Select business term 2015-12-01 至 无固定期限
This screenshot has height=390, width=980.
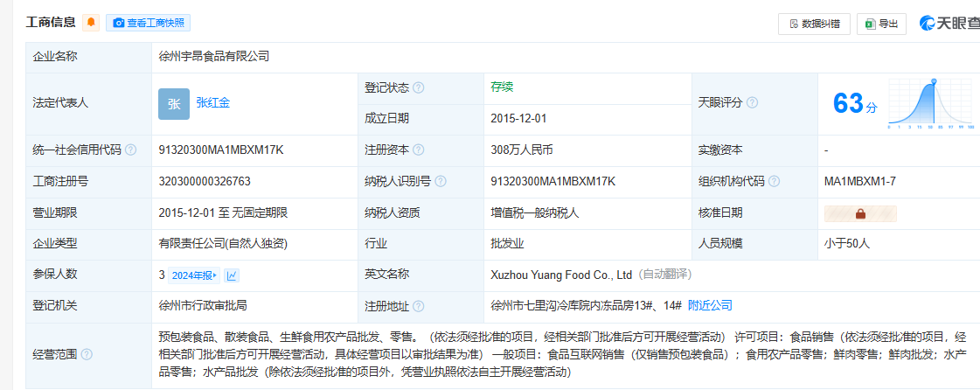[x=223, y=212]
